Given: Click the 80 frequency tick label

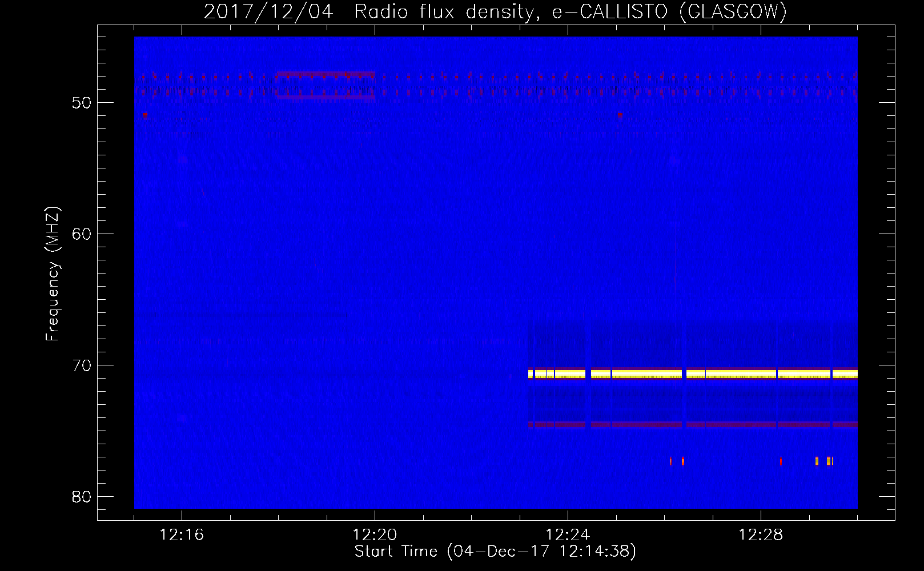Looking at the screenshot, I should tap(82, 497).
